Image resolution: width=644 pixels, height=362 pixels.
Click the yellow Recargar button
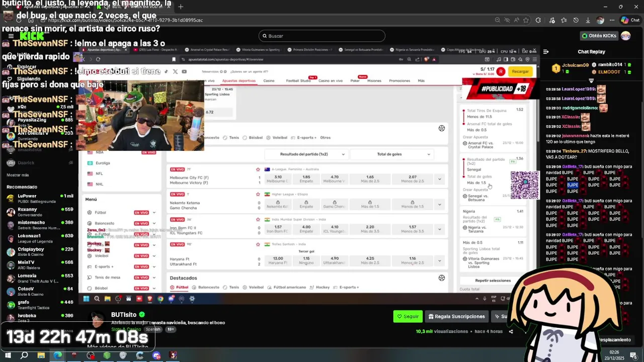pos(520,71)
